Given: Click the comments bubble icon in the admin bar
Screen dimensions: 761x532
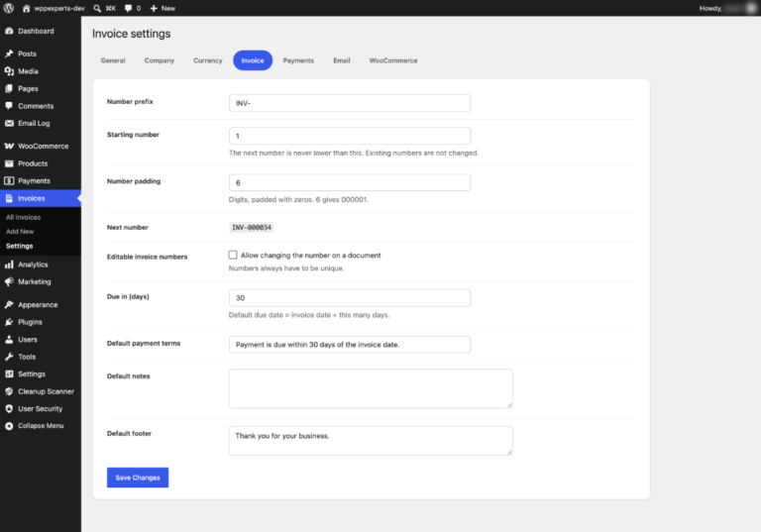Looking at the screenshot, I should pyautogui.click(x=128, y=8).
